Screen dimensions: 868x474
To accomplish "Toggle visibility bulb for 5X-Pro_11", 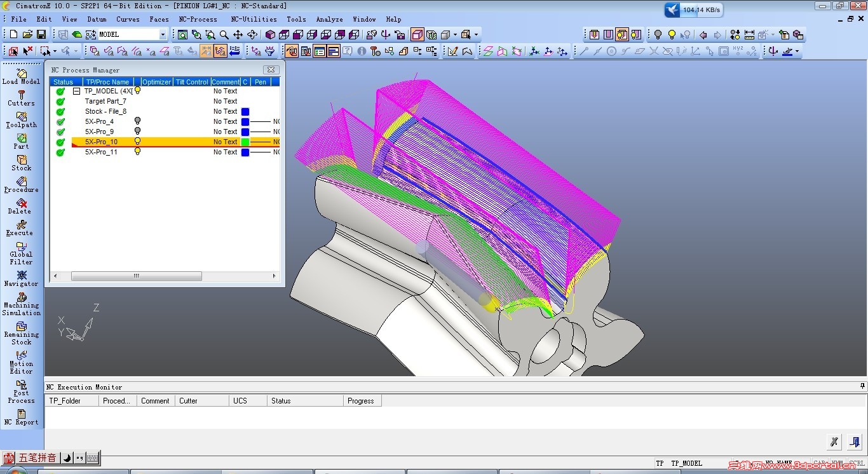I will tap(137, 152).
